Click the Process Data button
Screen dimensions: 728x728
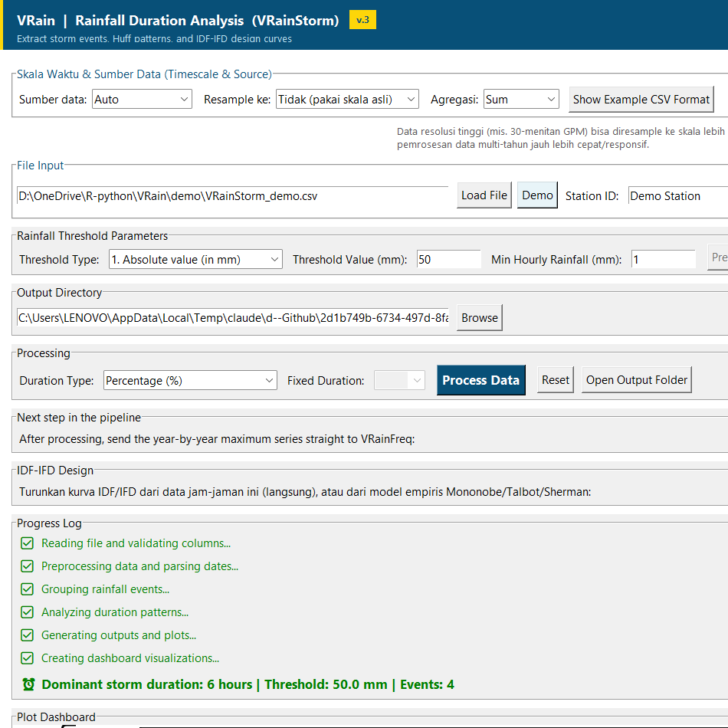(481, 380)
